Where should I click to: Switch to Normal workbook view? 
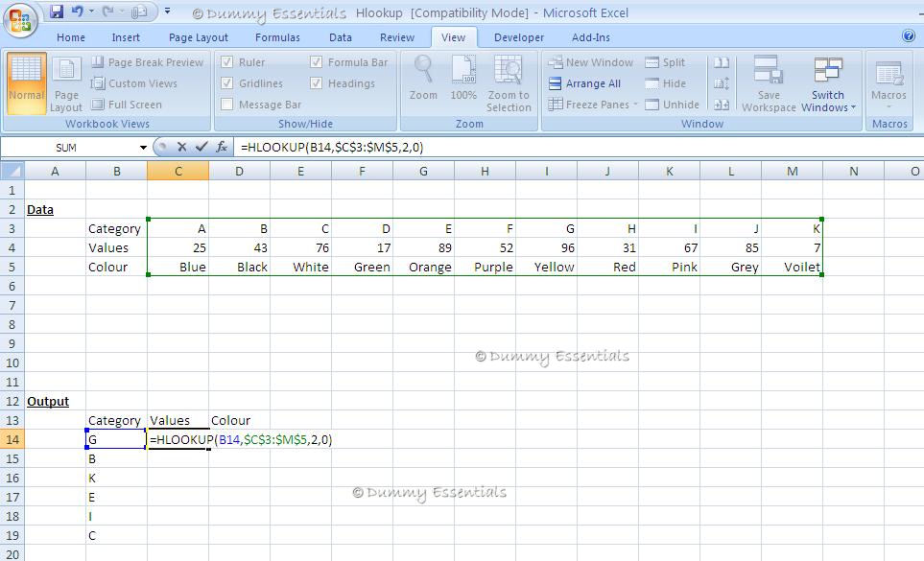26,83
